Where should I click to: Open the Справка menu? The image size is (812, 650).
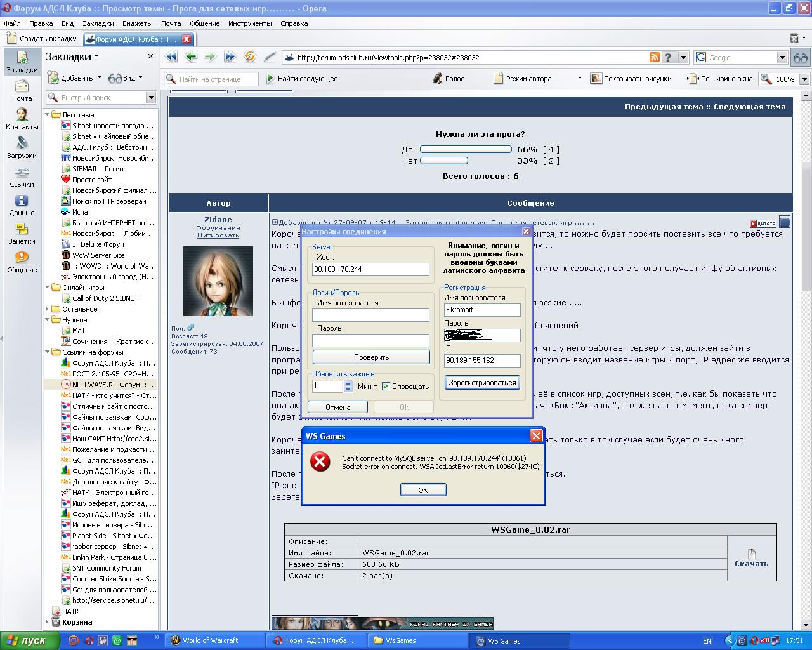(x=294, y=23)
